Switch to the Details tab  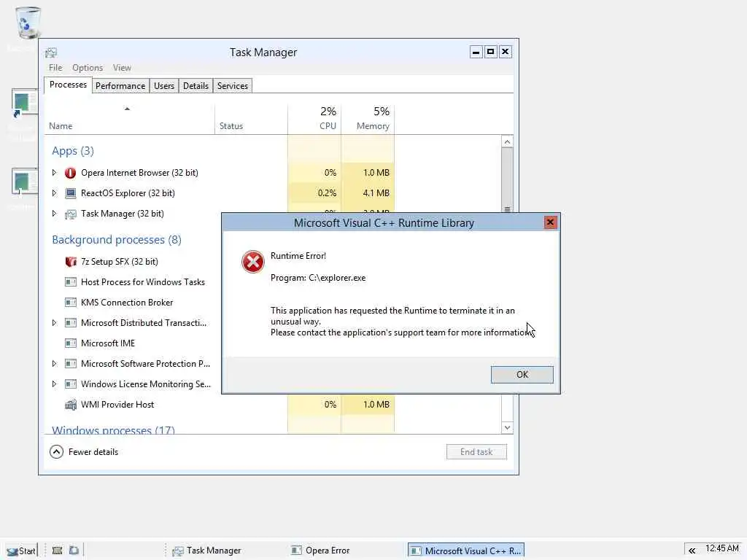tap(196, 86)
